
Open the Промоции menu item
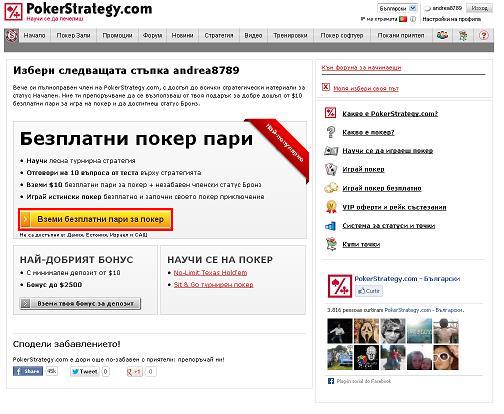click(x=117, y=35)
